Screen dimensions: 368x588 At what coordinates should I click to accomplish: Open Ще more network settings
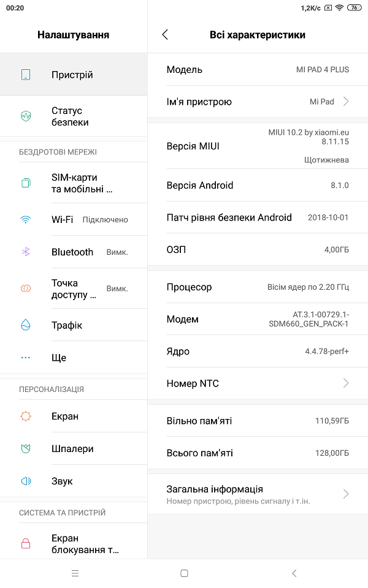74,357
